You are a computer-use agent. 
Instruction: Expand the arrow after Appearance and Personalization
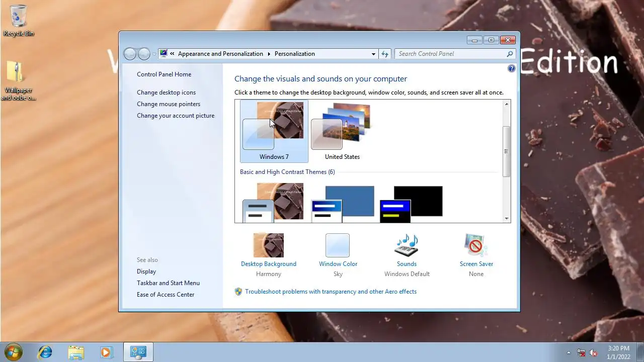269,54
